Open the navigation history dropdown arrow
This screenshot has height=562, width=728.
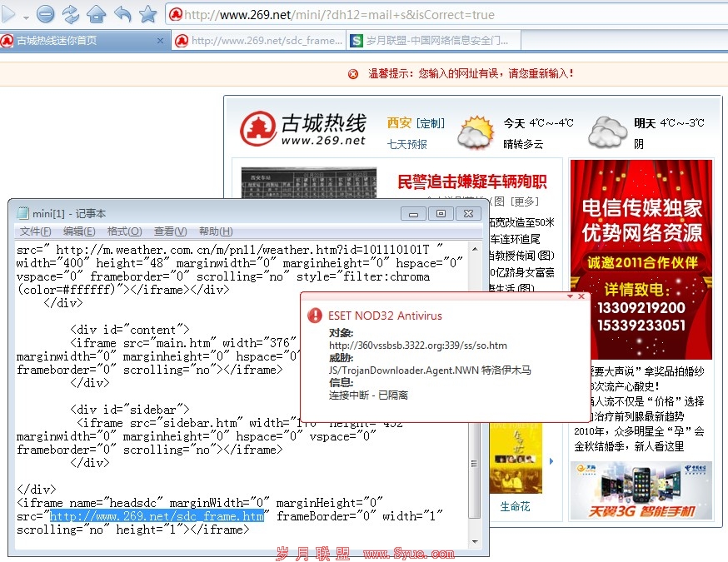[26, 17]
